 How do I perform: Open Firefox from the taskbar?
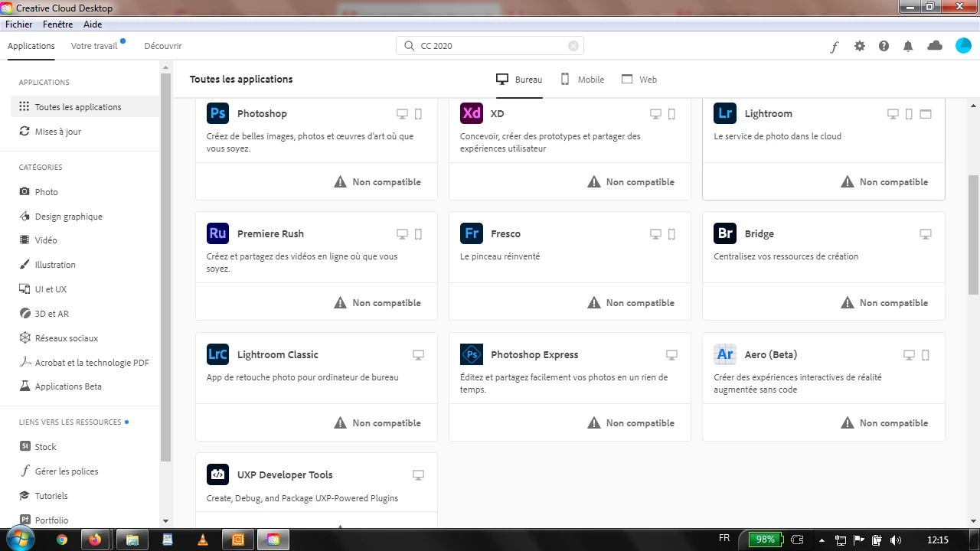(95, 540)
